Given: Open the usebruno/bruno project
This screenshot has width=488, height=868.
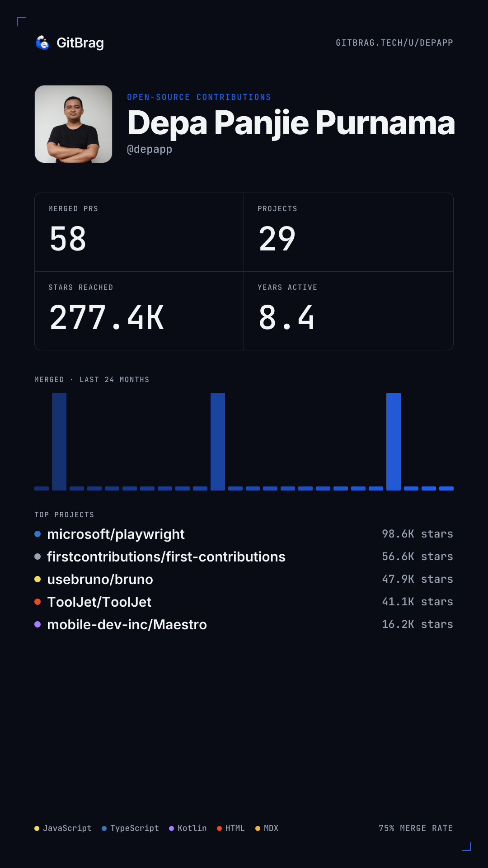Looking at the screenshot, I should (x=100, y=580).
